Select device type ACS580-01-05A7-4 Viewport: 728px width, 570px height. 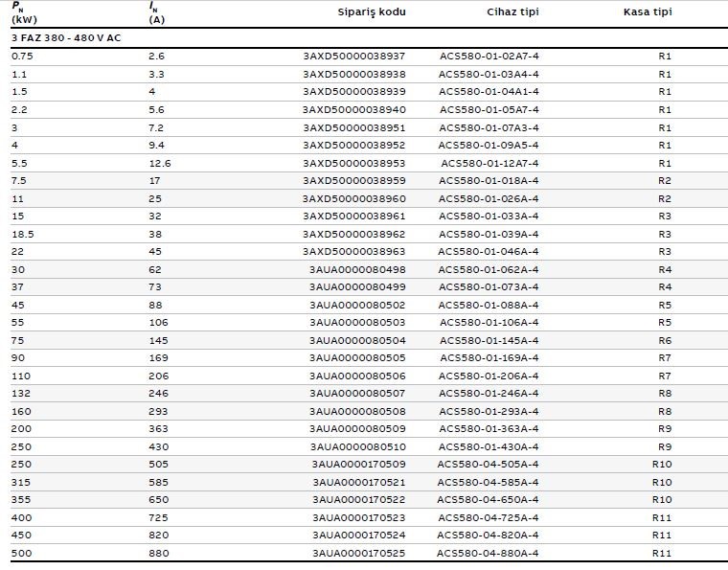tap(489, 110)
